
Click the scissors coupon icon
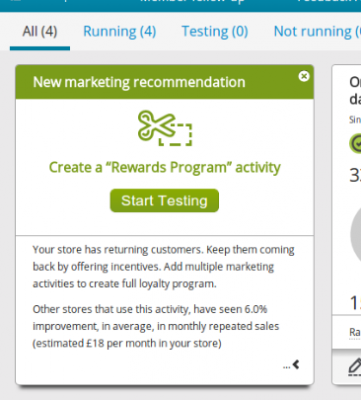(165, 129)
